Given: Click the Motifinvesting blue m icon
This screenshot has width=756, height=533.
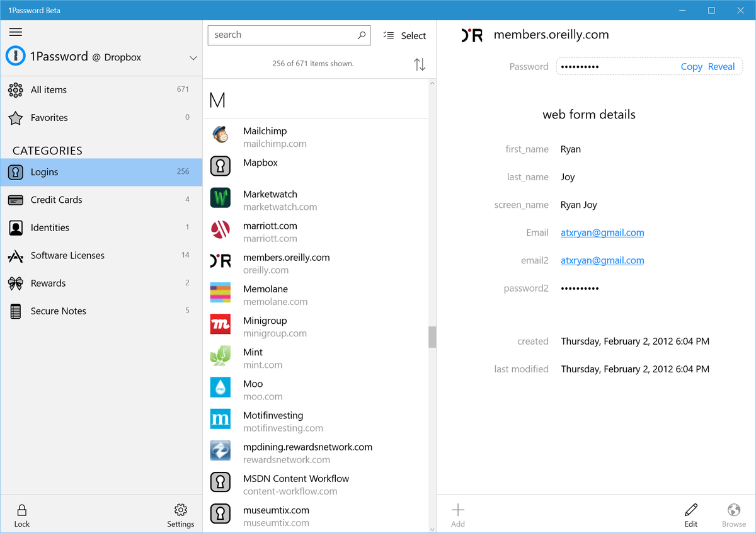Looking at the screenshot, I should 220,419.
